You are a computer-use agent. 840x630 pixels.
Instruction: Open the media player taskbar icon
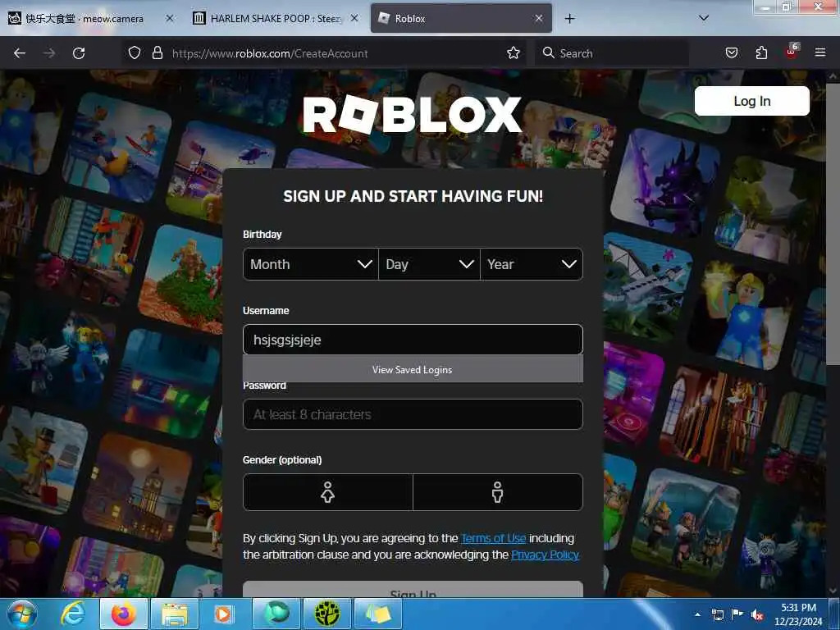(x=223, y=614)
